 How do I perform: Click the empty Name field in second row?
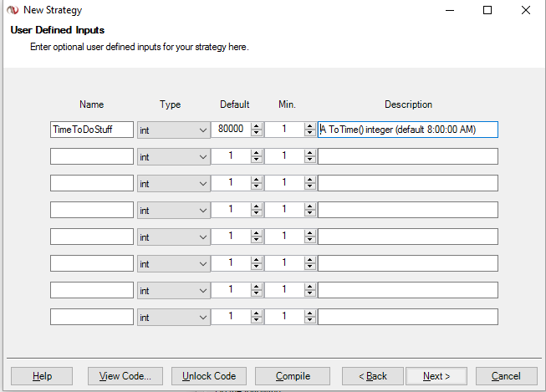[x=92, y=156]
